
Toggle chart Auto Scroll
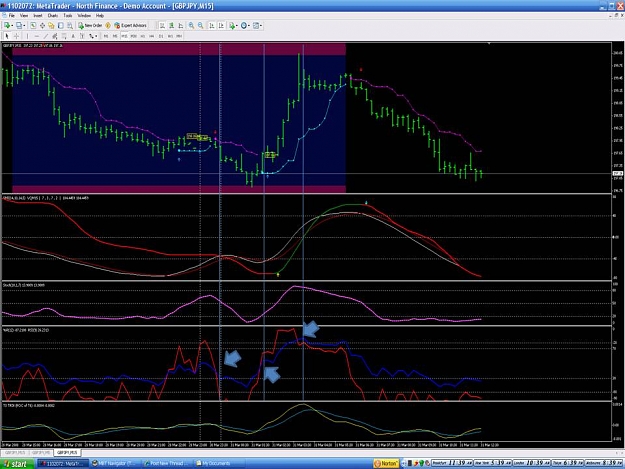coord(212,26)
